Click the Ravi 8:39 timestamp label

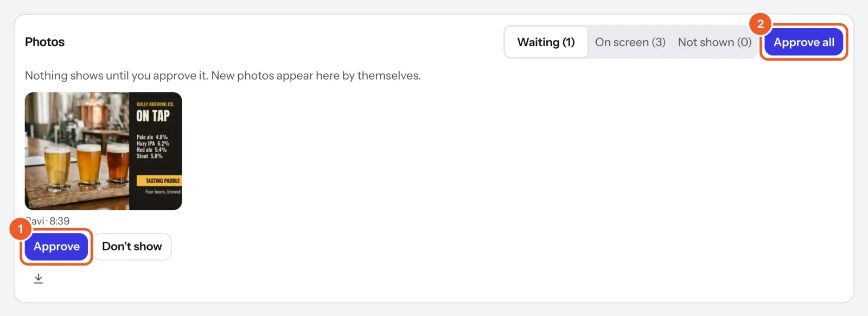(48, 221)
